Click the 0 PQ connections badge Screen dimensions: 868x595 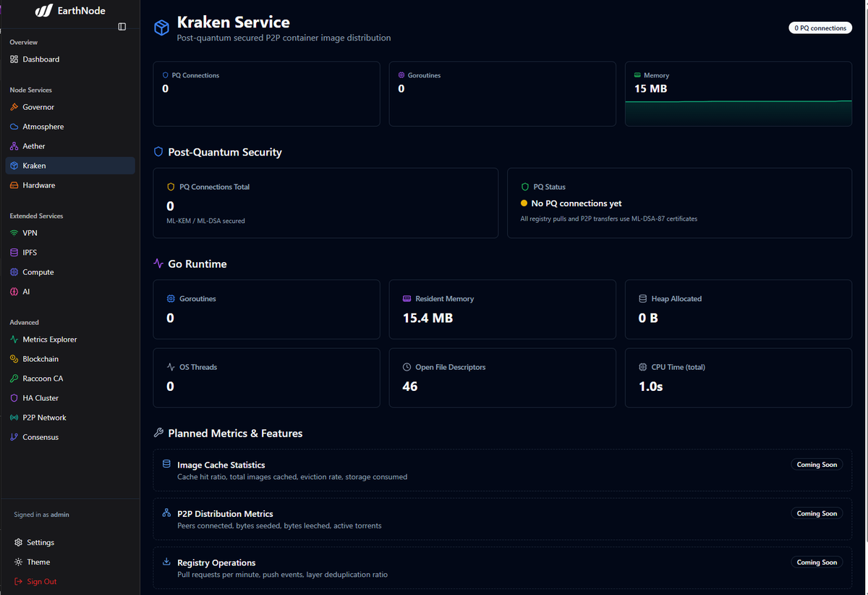pyautogui.click(x=820, y=28)
